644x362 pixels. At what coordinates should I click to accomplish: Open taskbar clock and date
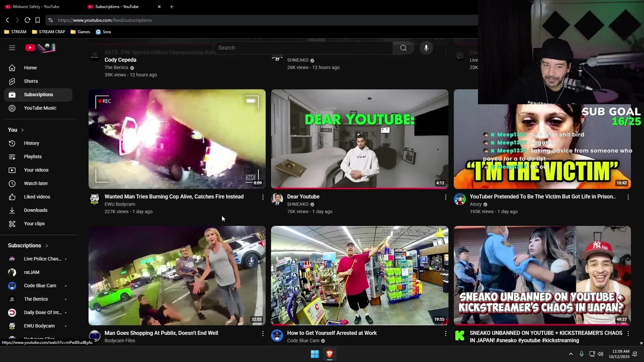coord(619,354)
